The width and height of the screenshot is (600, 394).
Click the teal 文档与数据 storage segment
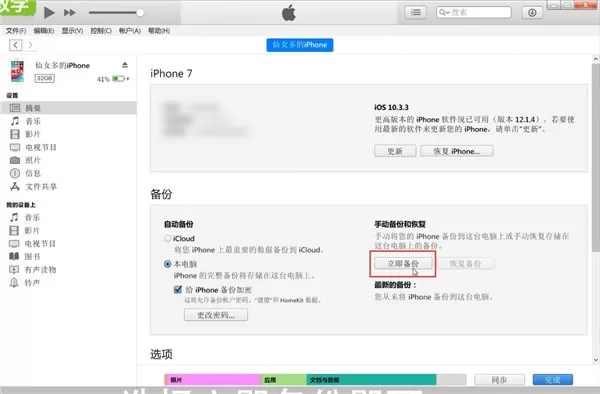pyautogui.click(x=371, y=379)
